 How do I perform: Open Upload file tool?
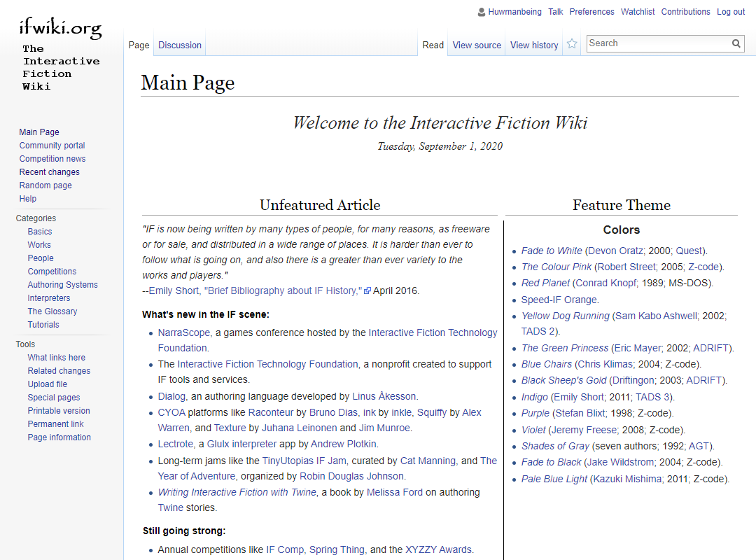48,384
